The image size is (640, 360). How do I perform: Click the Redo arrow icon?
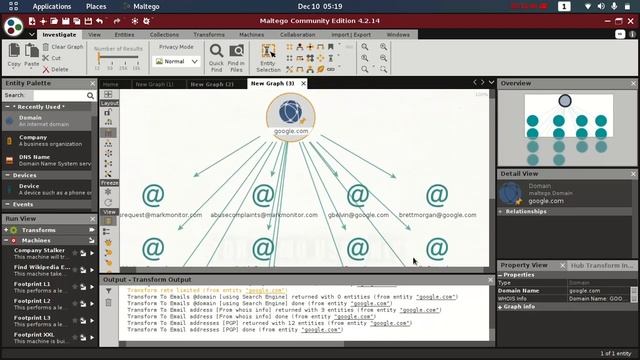pos(117,21)
